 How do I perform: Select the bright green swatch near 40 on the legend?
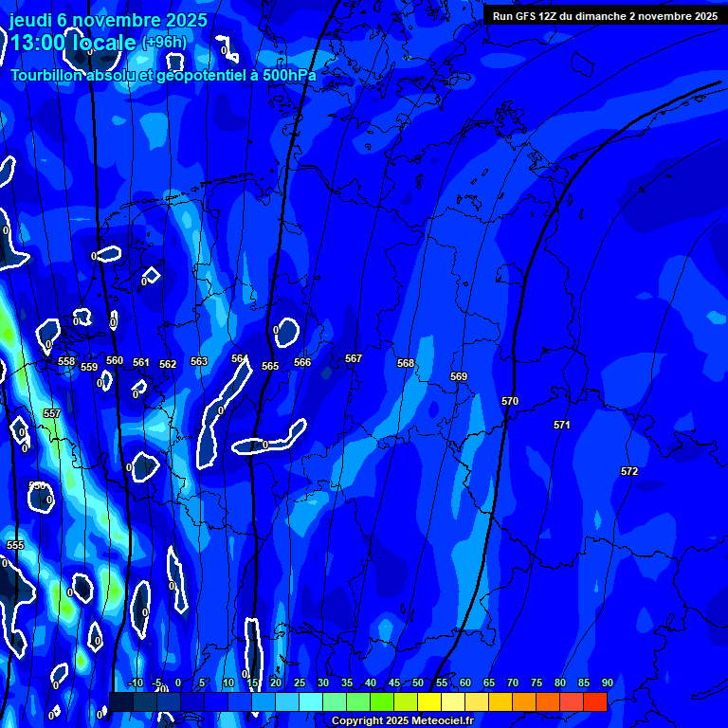382,702
